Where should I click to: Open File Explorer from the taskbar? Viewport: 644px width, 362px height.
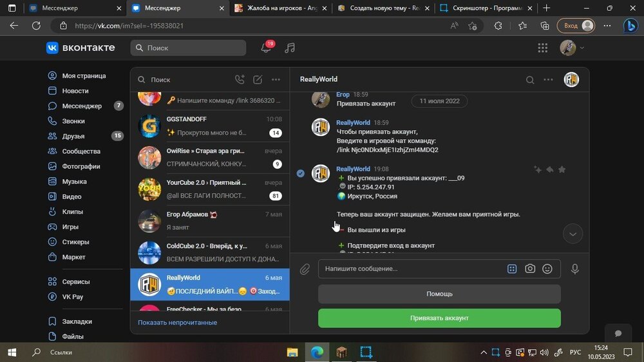pos(292,352)
